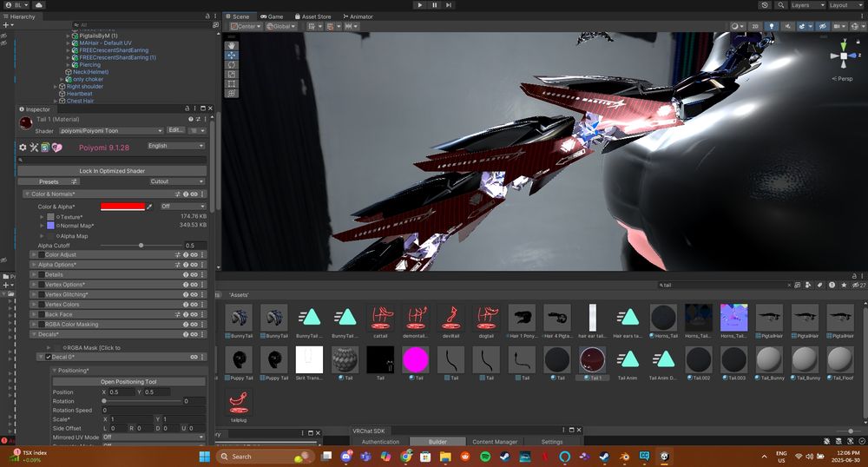Viewport: 868px width, 467px height.
Task: Click the decal Rotation slider
Action: click(141, 401)
